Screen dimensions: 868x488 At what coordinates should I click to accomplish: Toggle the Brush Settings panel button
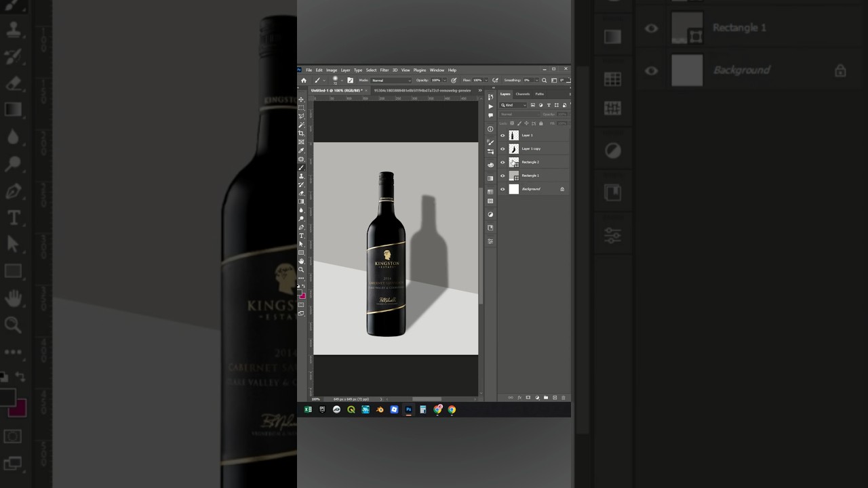coord(350,80)
